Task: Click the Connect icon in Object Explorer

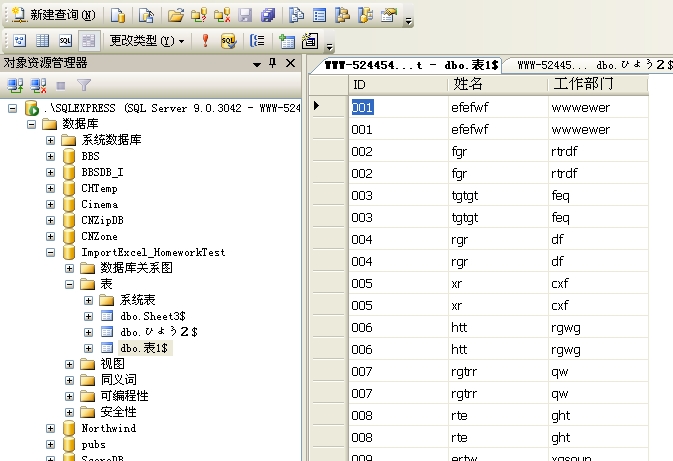Action: [x=15, y=85]
